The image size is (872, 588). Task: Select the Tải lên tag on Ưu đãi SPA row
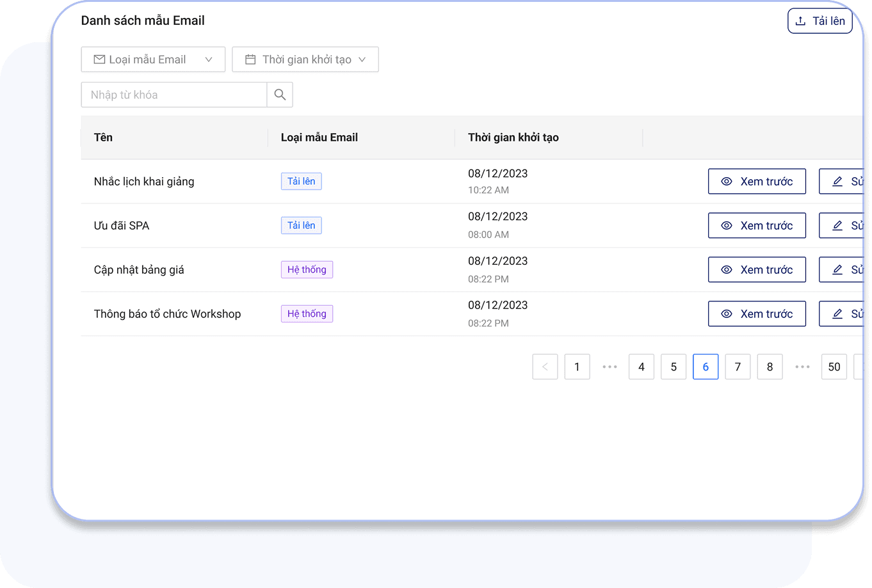(x=301, y=225)
